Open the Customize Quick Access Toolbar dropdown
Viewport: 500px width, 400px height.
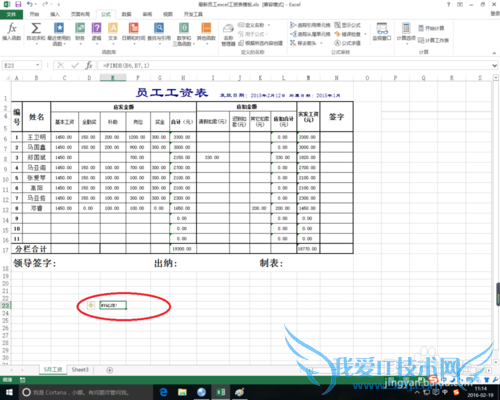[59, 5]
